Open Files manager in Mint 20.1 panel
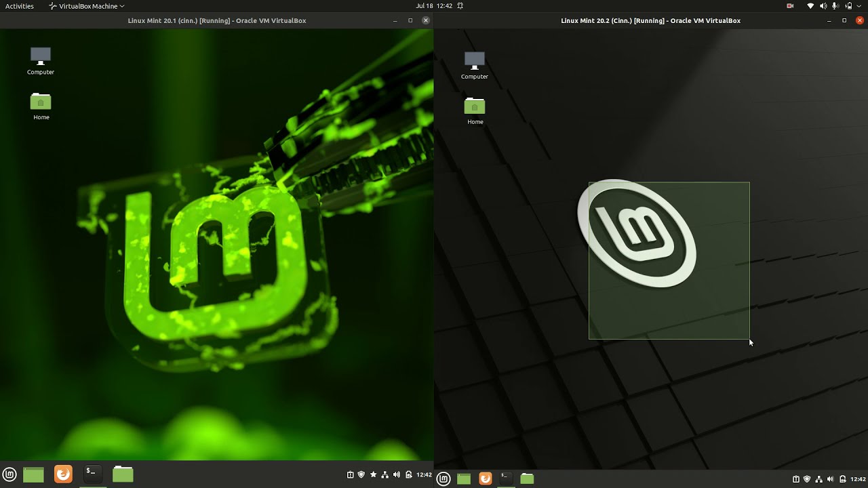 [x=123, y=474]
